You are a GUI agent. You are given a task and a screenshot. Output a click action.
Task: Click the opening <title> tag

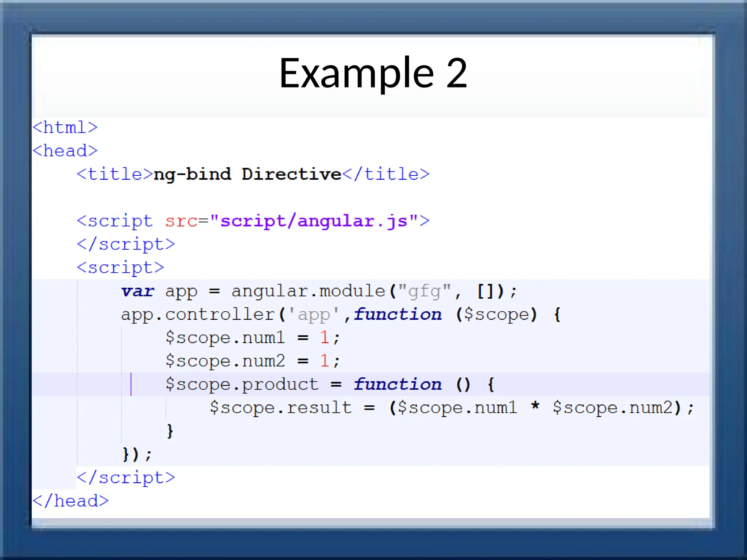[115, 174]
